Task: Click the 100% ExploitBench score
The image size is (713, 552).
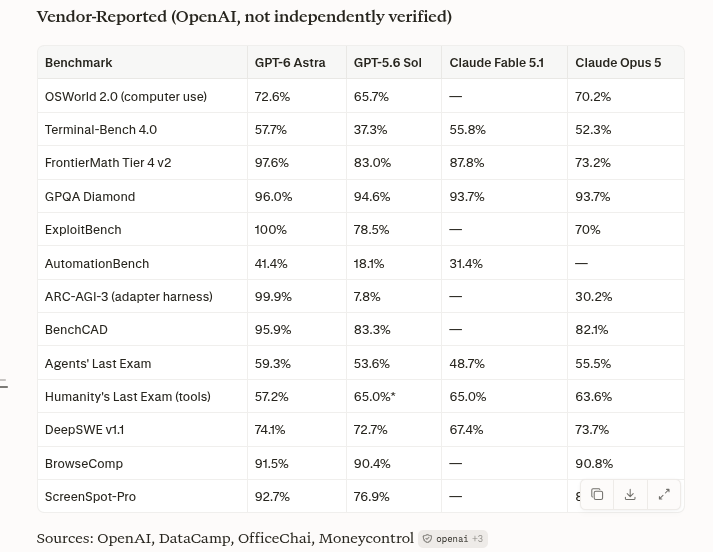Action: click(x=271, y=230)
